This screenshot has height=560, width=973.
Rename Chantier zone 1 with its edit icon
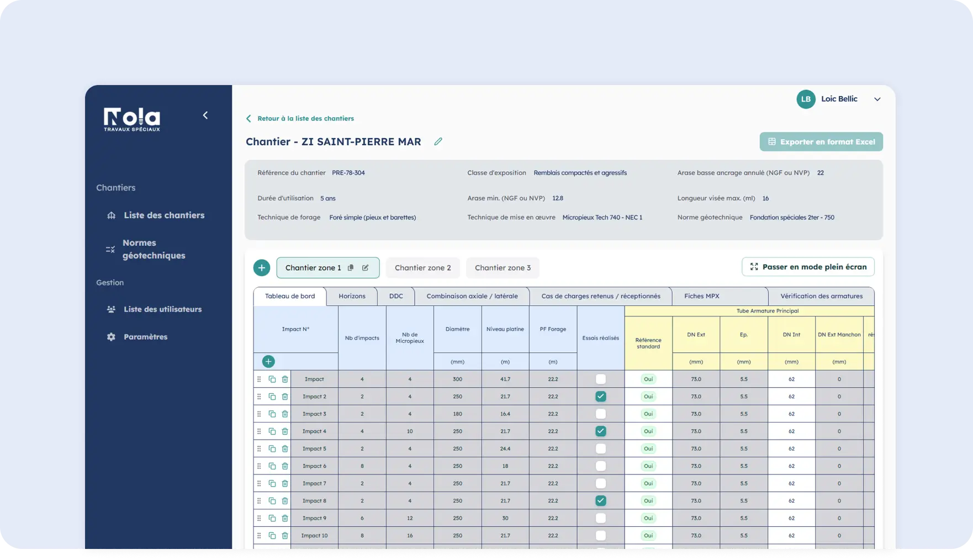(365, 268)
